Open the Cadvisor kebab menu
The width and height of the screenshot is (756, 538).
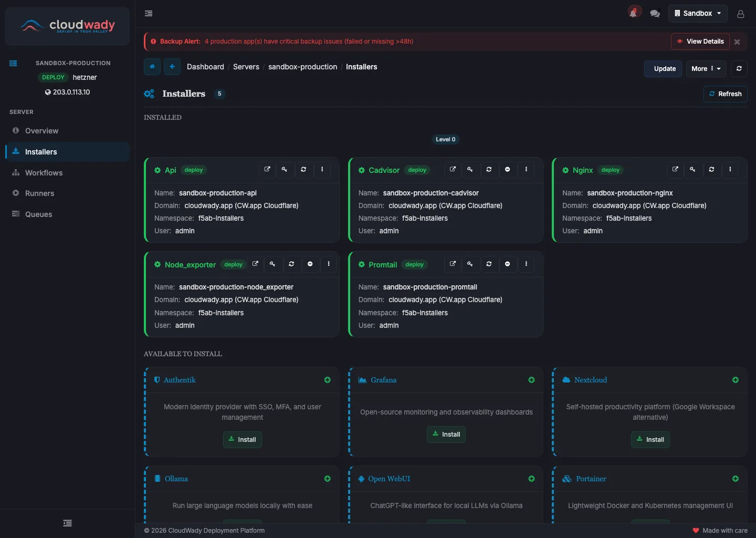526,169
